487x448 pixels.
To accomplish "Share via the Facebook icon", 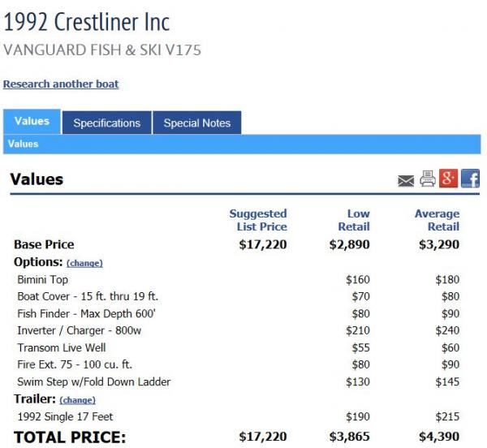I will pos(470,179).
